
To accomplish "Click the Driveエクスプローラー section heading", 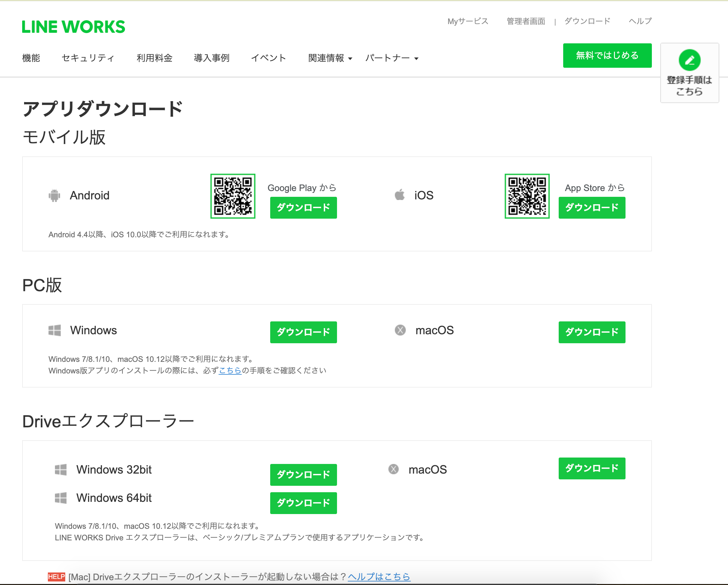I will pyautogui.click(x=108, y=421).
